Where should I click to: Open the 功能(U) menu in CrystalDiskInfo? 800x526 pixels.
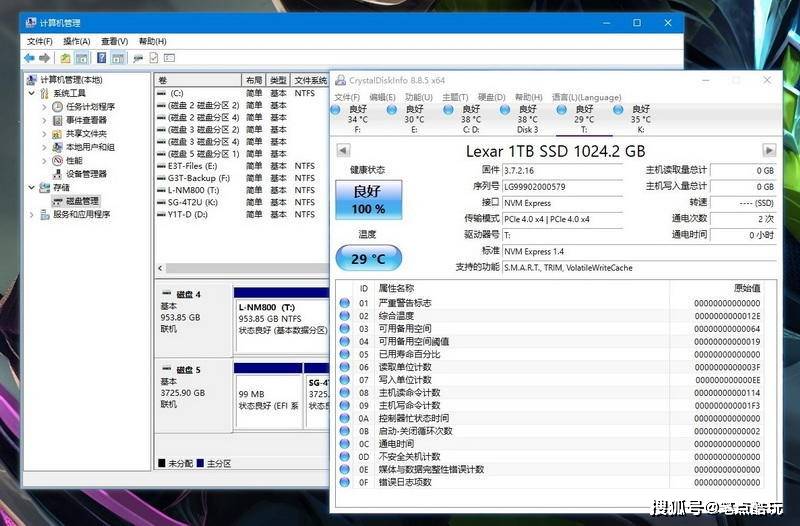tap(418, 97)
